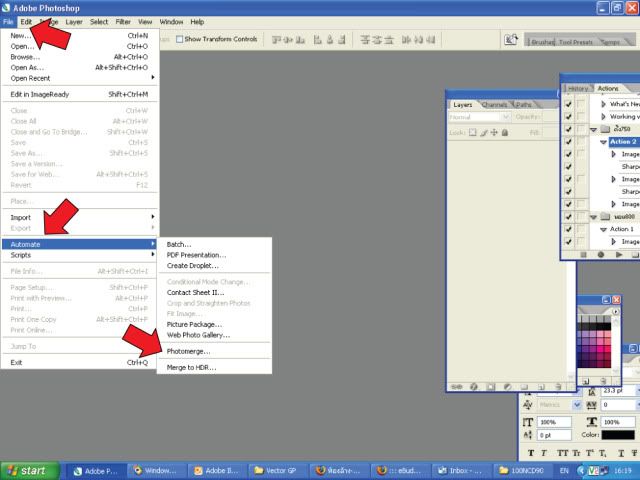Image resolution: width=640 pixels, height=480 pixels.
Task: Click Link layers icon in Layers panel
Action: [457, 386]
